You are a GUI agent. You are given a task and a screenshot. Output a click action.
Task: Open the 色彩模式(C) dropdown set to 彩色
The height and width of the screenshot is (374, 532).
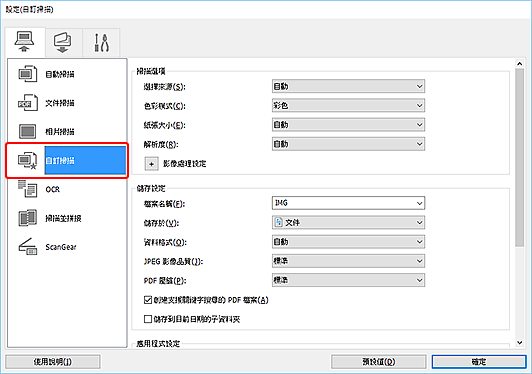(348, 106)
